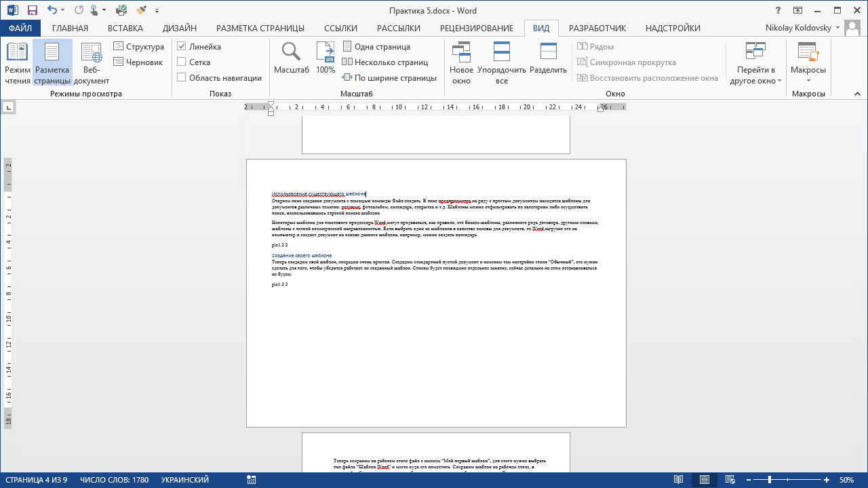This screenshot has width=868, height=488.
Task: Choose Одна страница zoom option
Action: coord(376,47)
